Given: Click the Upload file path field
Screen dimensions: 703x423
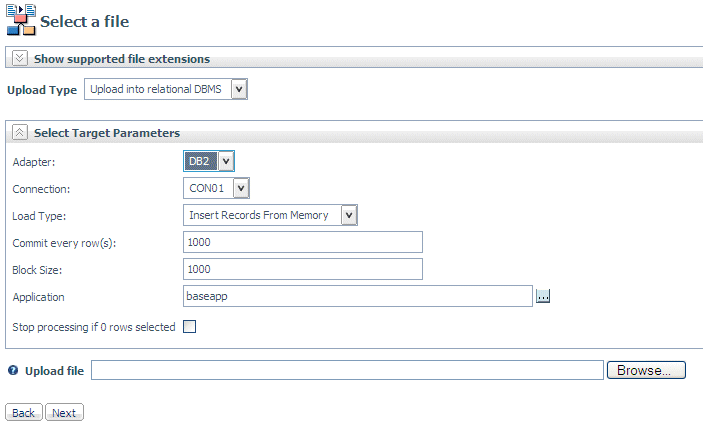Looking at the screenshot, I should click(347, 370).
